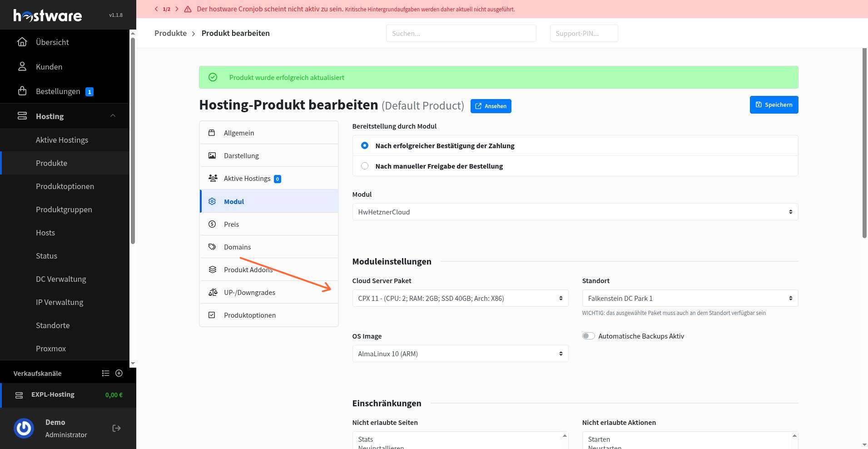This screenshot has height=449, width=868.
Task: Add a new Verkaufskanal with plus icon
Action: pyautogui.click(x=119, y=373)
